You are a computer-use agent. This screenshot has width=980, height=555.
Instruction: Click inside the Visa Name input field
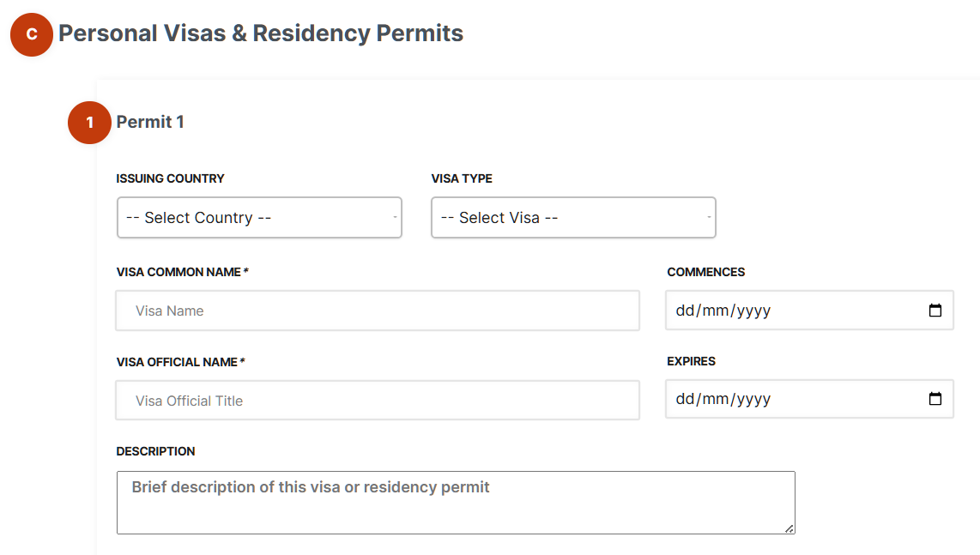point(378,310)
